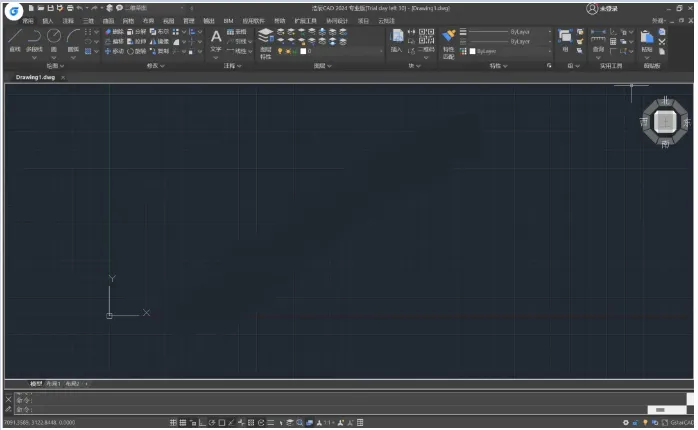Screen dimensions: 698x430
Task: Switch to the Drawing1.dwg document tab
Action: pyautogui.click(x=35, y=77)
